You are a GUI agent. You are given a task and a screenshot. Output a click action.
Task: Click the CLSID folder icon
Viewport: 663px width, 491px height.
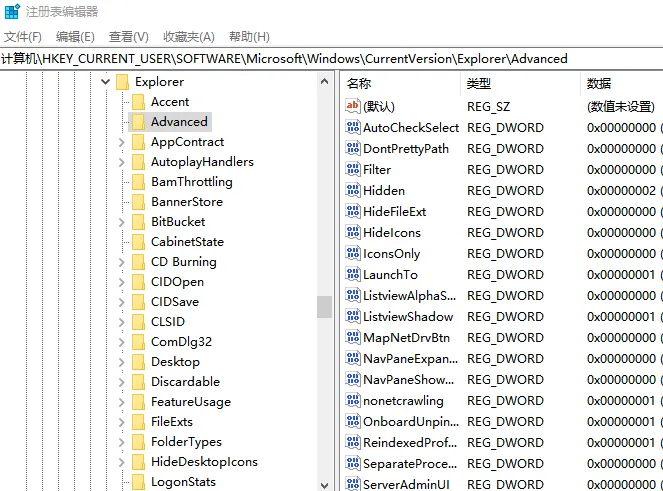(x=138, y=322)
